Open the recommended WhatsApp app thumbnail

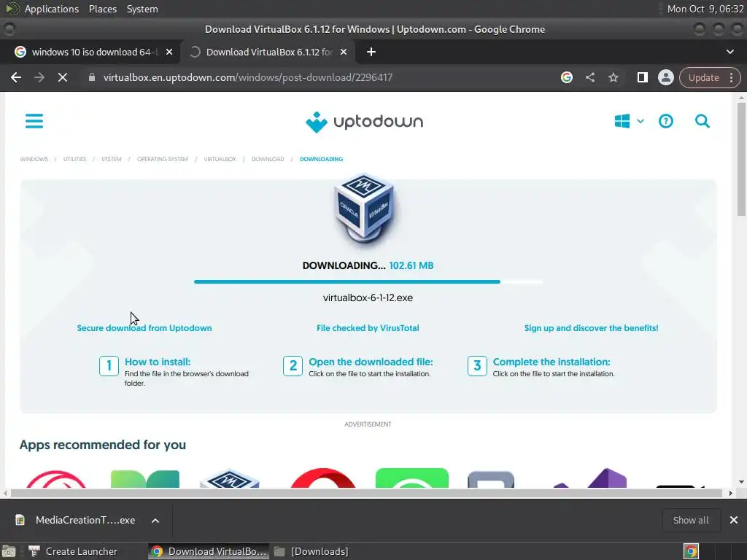[x=412, y=478]
